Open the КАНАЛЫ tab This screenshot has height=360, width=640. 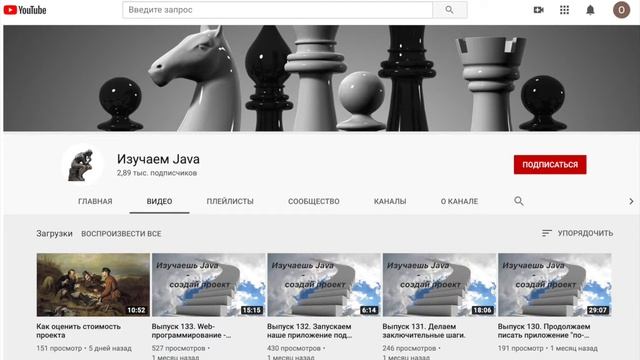tap(390, 201)
